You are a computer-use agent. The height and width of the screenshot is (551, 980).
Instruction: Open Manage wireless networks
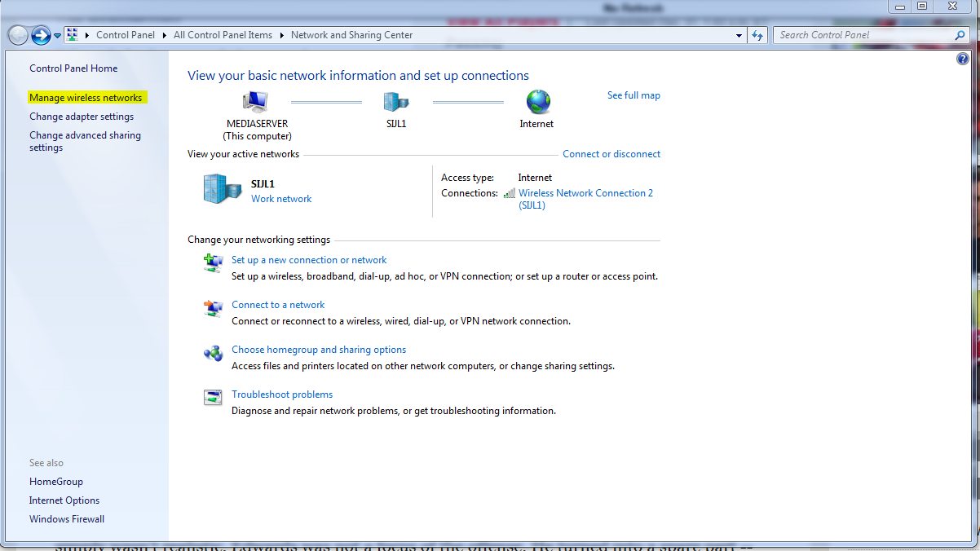[86, 98]
